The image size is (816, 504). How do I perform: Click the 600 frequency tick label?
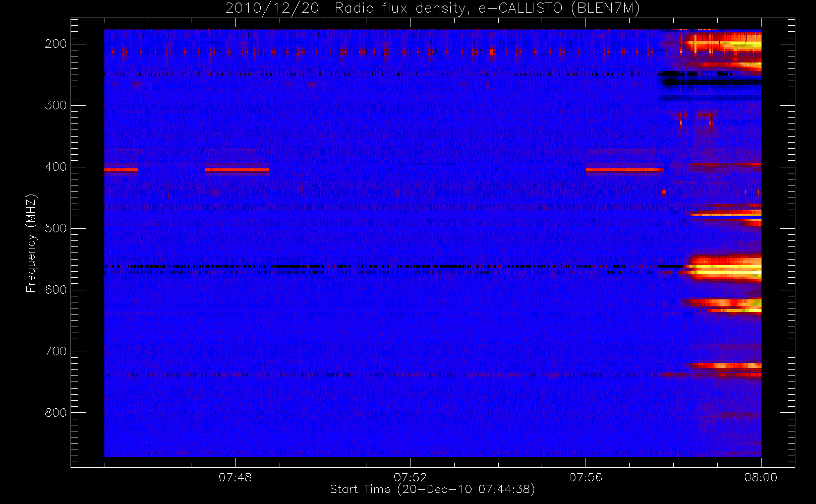pyautogui.click(x=55, y=290)
